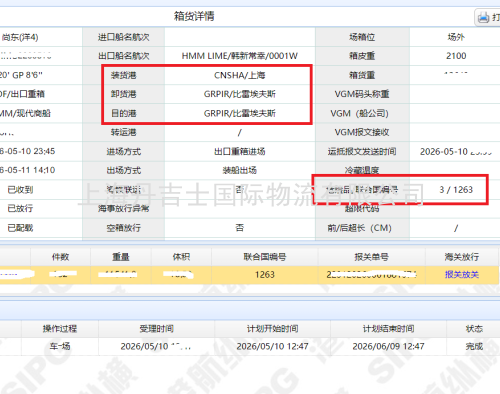Click GRPIR value in the 卸货港 row
The height and width of the screenshot is (394, 500).
tap(240, 94)
